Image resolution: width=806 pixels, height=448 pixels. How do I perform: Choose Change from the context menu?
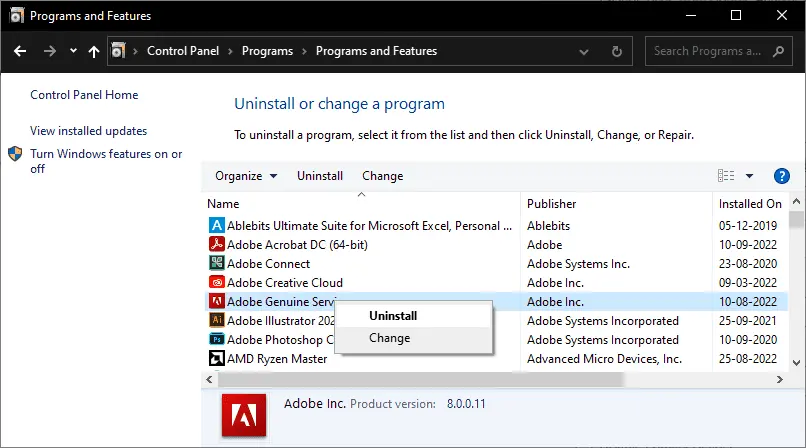[x=389, y=338]
